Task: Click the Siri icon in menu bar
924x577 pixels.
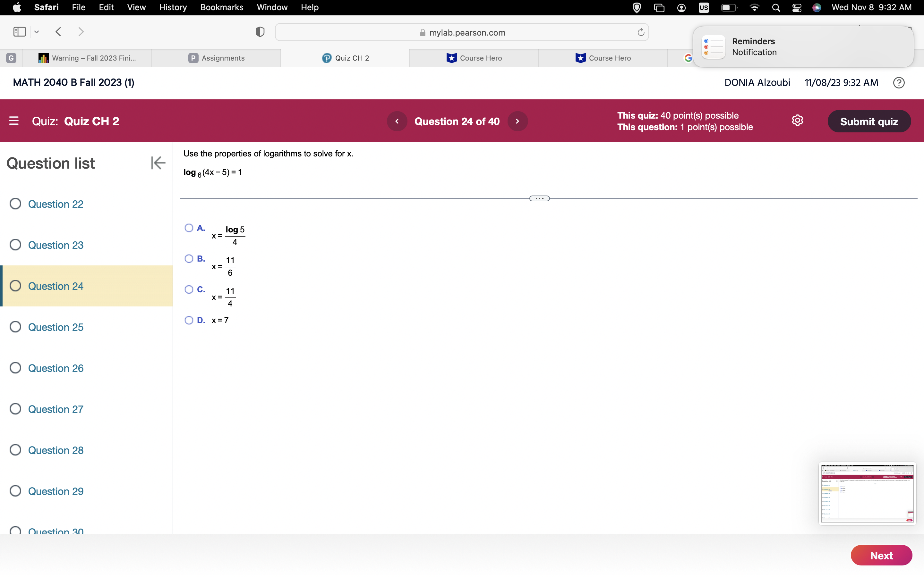Action: point(817,7)
